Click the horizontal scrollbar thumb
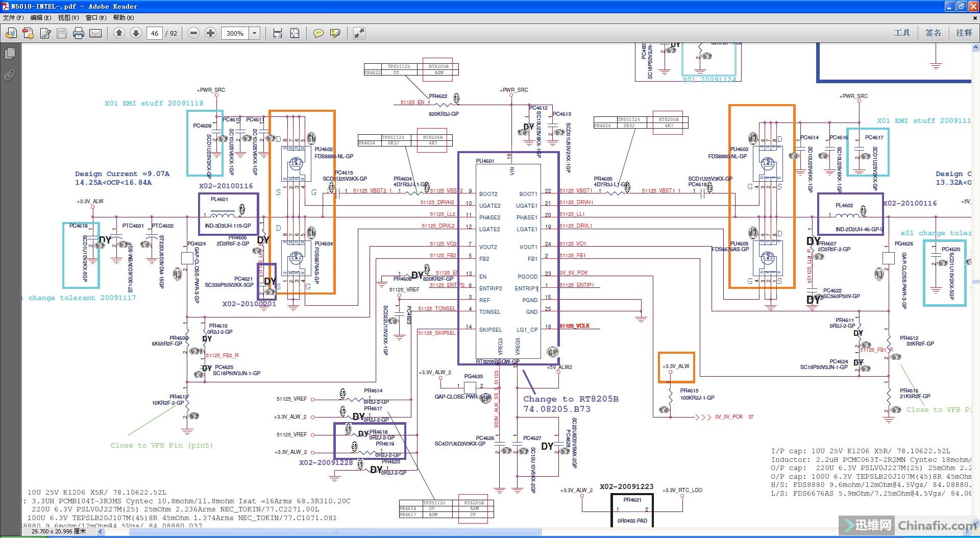The image size is (980, 538). point(335,532)
